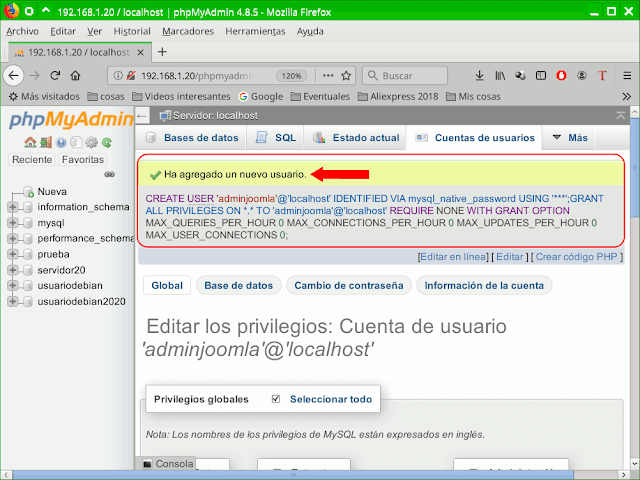The image size is (640, 480).
Task: Switch to the Bases de datos tab
Action: pos(192,138)
